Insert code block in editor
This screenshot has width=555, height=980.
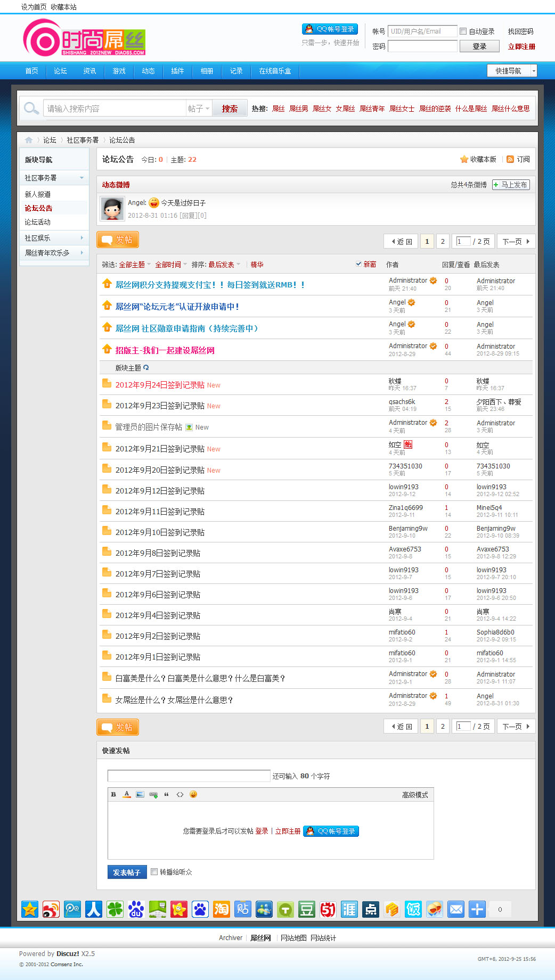180,794
